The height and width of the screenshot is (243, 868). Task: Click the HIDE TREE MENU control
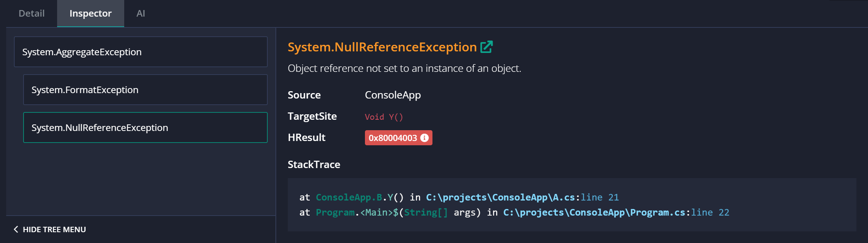pyautogui.click(x=54, y=229)
